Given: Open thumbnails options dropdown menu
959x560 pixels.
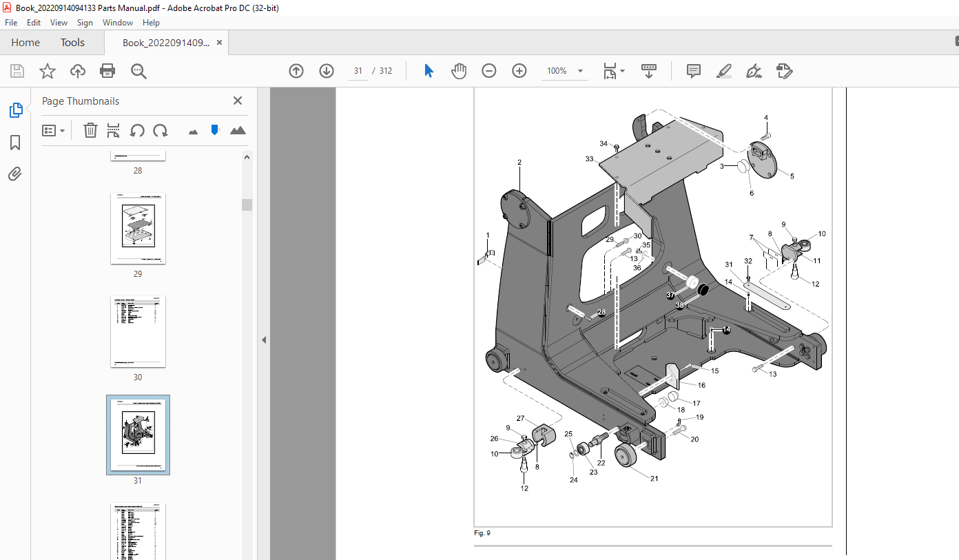Looking at the screenshot, I should coord(54,130).
